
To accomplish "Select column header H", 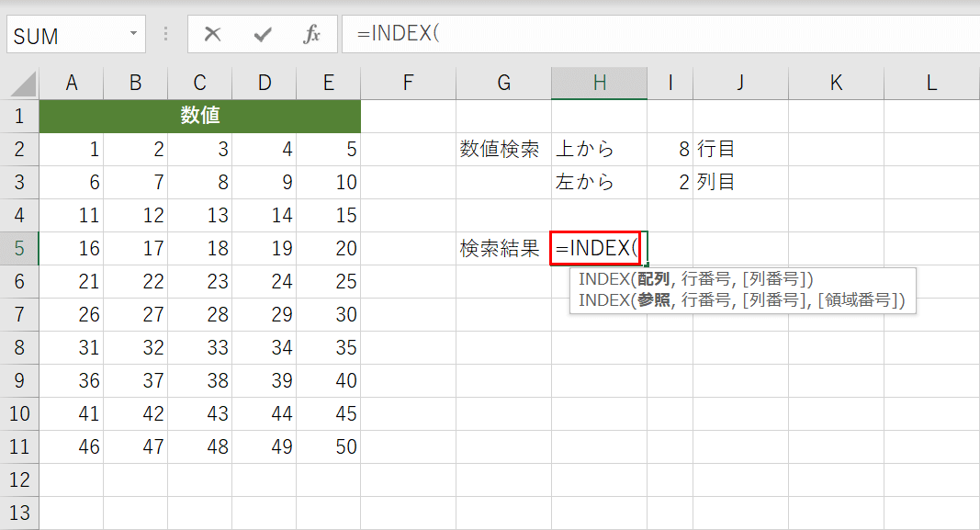I will pos(599,82).
